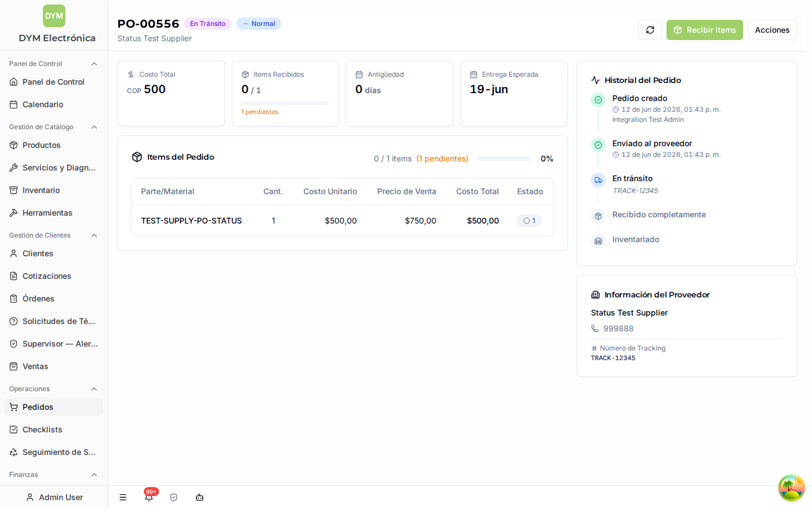This screenshot has width=812, height=508.
Task: Open Seguimiento de S... item
Action: [54, 452]
